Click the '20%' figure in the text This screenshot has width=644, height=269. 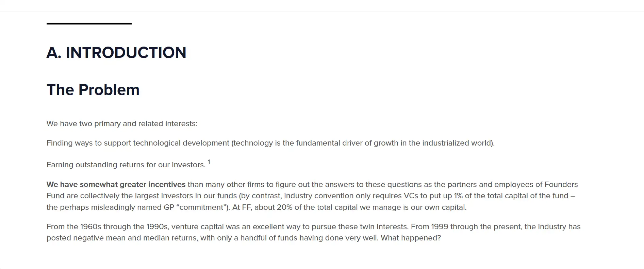click(284, 207)
